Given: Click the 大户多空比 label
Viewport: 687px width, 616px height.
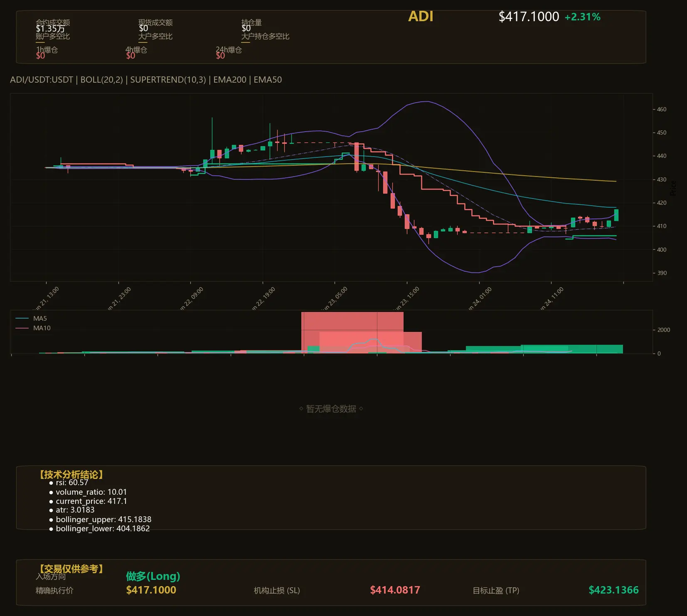Looking at the screenshot, I should point(155,37).
